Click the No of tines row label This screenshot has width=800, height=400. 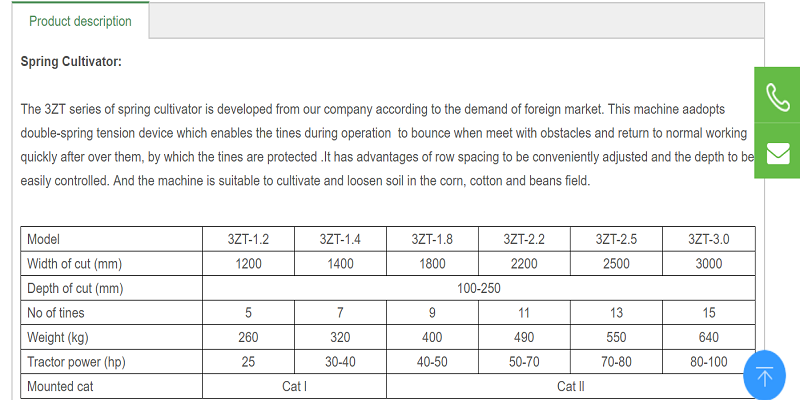click(56, 313)
